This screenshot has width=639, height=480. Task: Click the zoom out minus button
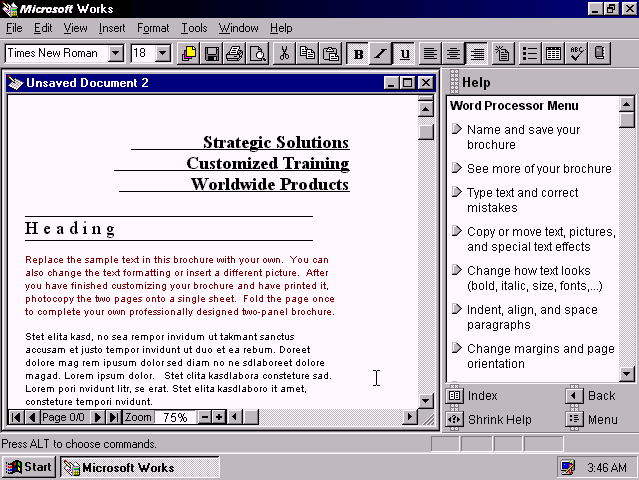click(205, 417)
